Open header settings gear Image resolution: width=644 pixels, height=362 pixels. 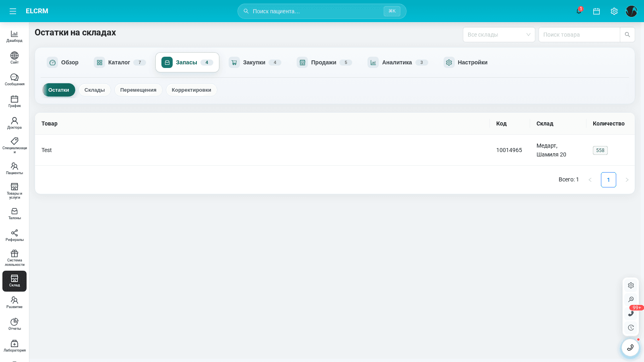(614, 11)
